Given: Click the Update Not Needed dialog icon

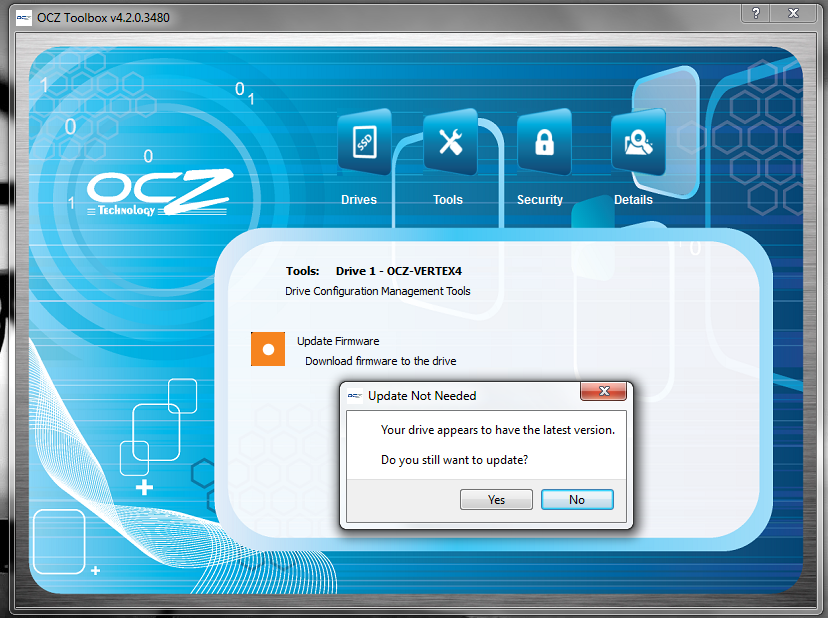Looking at the screenshot, I should [x=355, y=396].
